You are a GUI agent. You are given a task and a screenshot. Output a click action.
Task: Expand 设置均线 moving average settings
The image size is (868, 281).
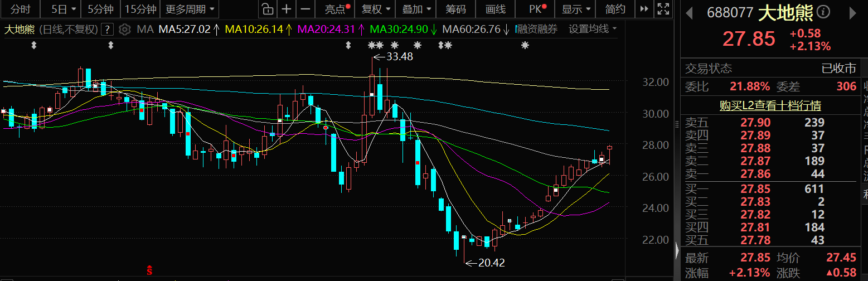(593, 29)
